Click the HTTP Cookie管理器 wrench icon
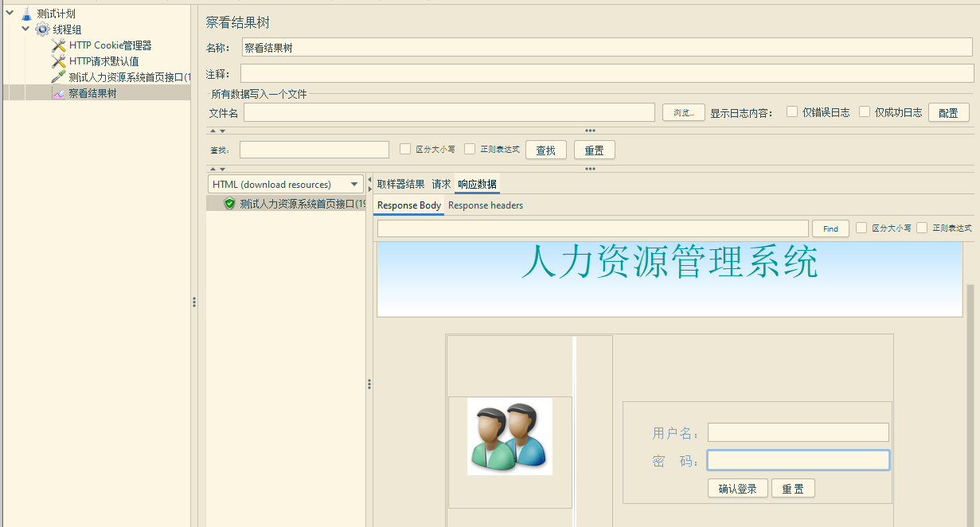This screenshot has width=980, height=527. [x=58, y=45]
